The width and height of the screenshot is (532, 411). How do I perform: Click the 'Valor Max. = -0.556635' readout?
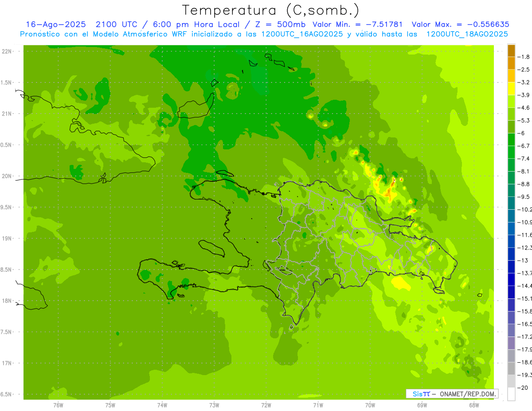point(460,24)
